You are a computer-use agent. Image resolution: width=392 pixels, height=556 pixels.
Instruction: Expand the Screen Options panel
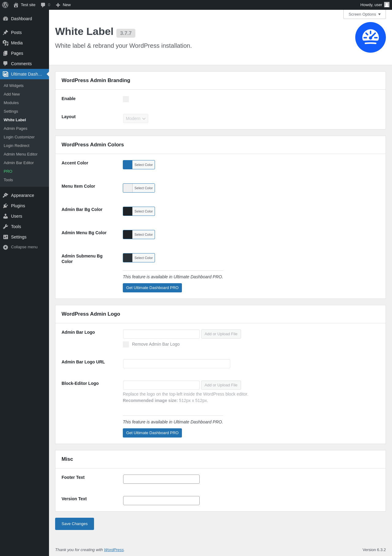364,14
